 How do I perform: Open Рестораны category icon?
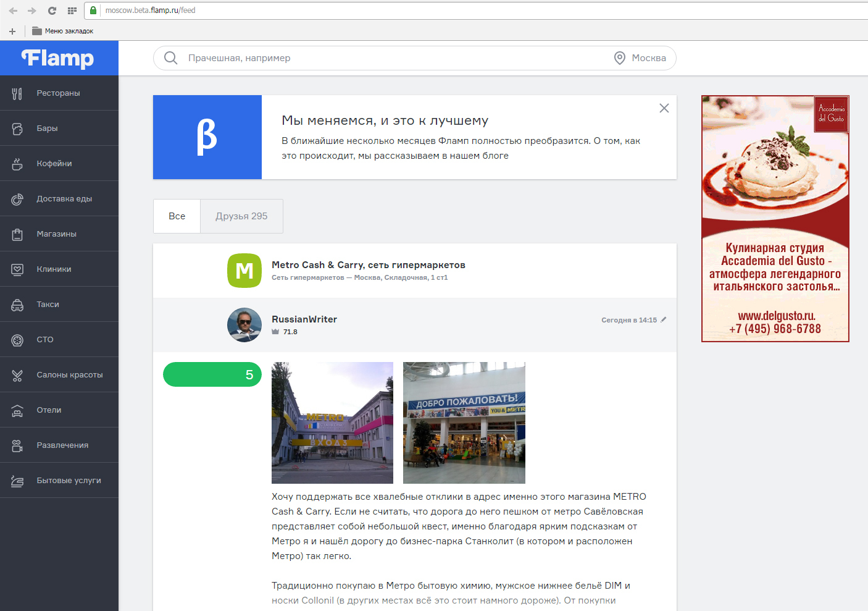(x=17, y=93)
